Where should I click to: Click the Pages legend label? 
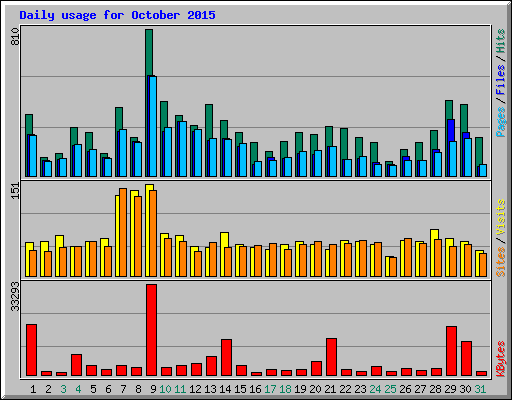point(501,122)
